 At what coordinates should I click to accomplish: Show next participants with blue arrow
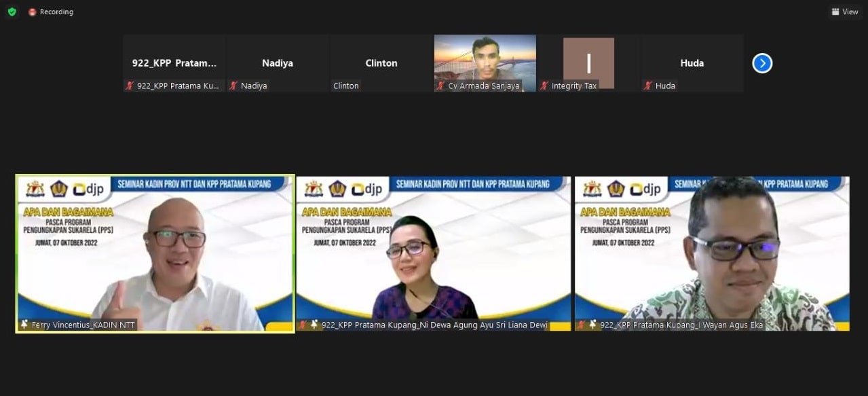tap(762, 63)
